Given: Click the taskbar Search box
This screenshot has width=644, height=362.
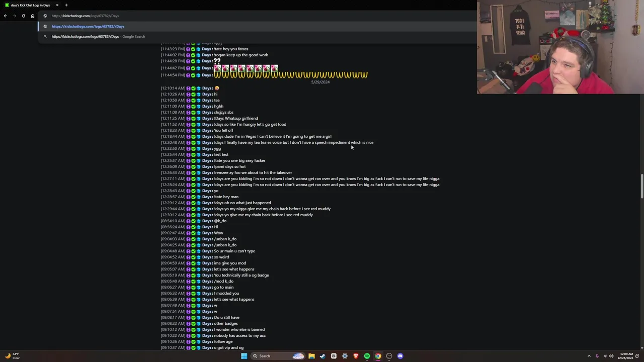Looking at the screenshot, I should click(x=278, y=356).
